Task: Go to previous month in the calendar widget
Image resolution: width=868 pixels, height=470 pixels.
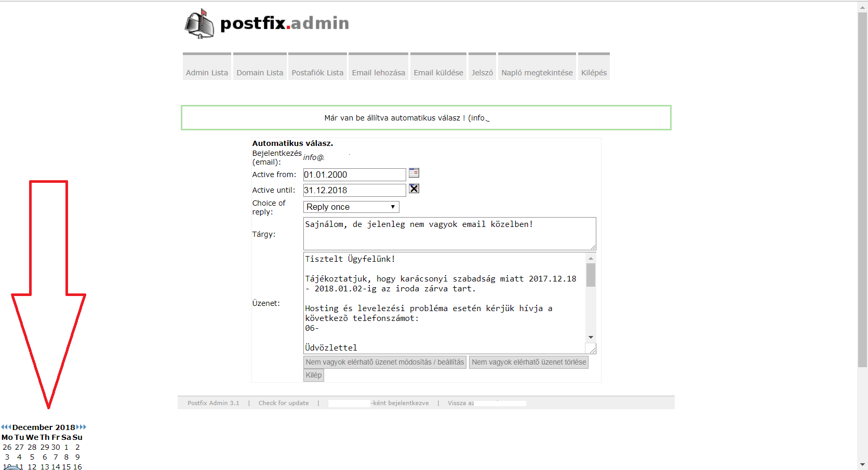Action: coord(9,426)
